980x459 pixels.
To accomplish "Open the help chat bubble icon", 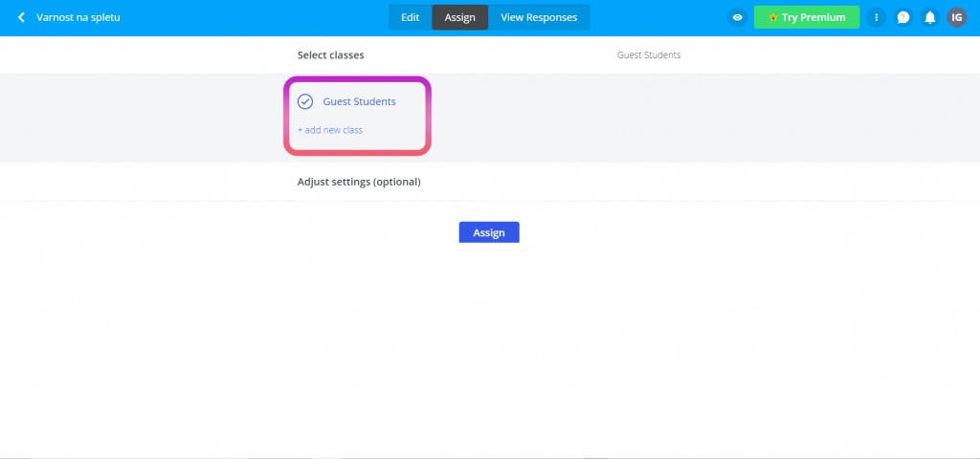I will click(x=903, y=17).
